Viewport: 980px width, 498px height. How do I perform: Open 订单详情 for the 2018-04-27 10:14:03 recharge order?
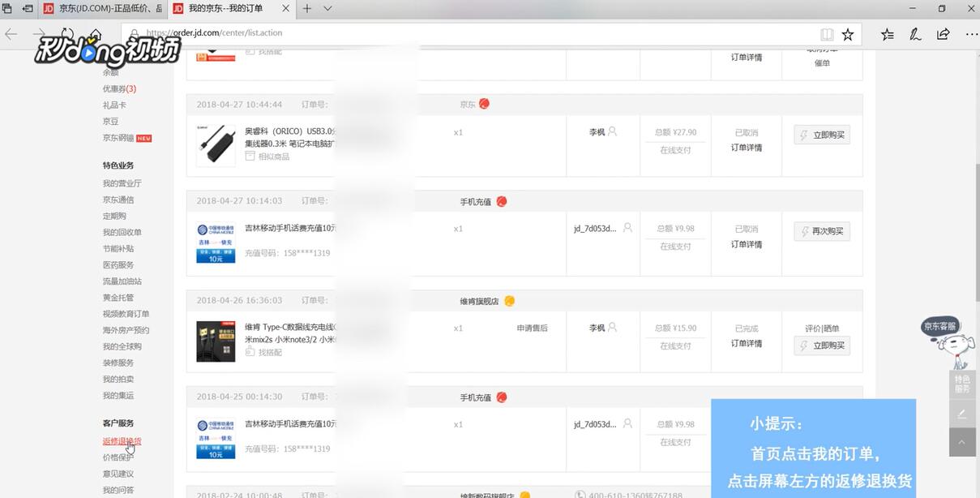pos(747,244)
